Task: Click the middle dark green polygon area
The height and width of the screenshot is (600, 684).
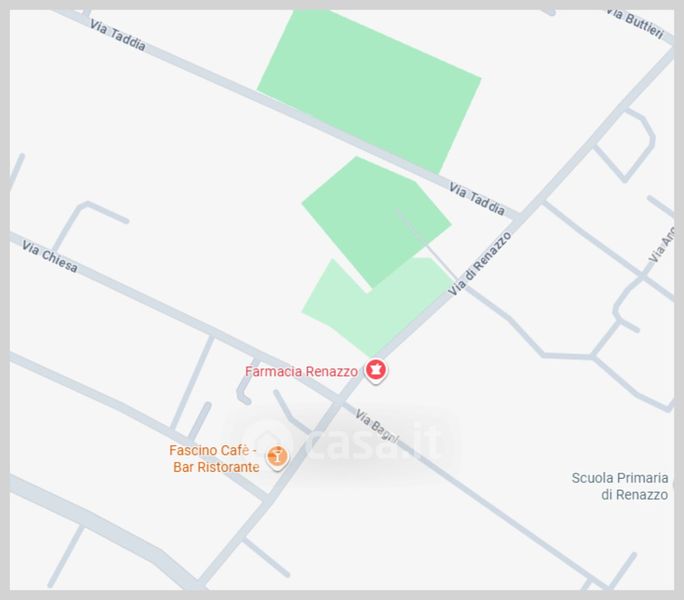Action: click(376, 220)
